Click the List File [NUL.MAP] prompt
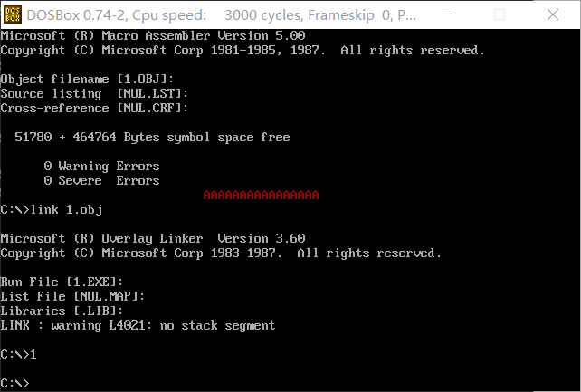581x392 pixels. (72, 296)
